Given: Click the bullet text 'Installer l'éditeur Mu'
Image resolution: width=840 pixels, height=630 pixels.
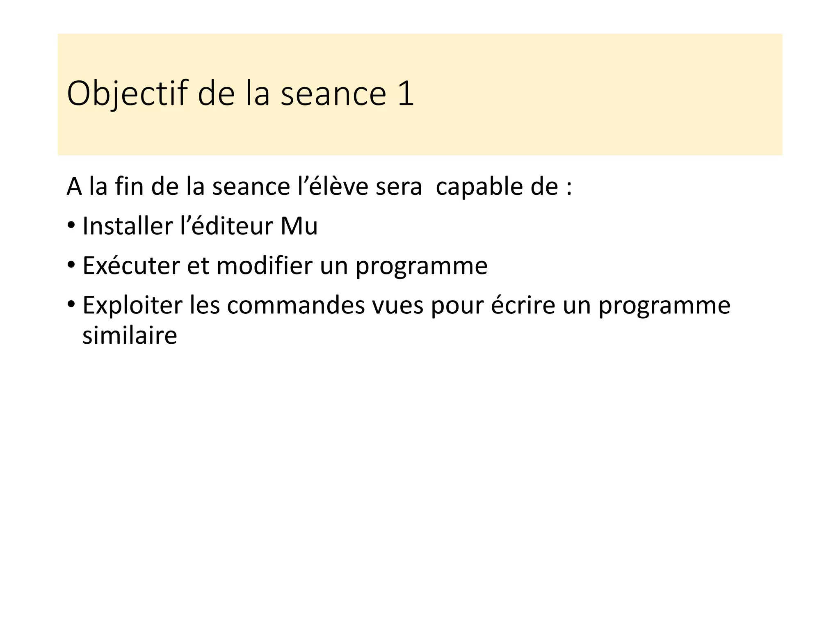Looking at the screenshot, I should tap(200, 226).
